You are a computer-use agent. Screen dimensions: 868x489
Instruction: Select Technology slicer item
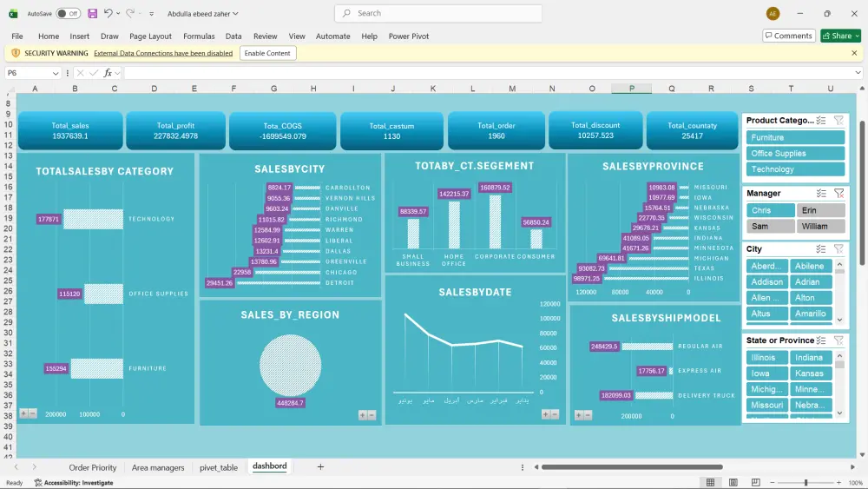[x=795, y=169]
